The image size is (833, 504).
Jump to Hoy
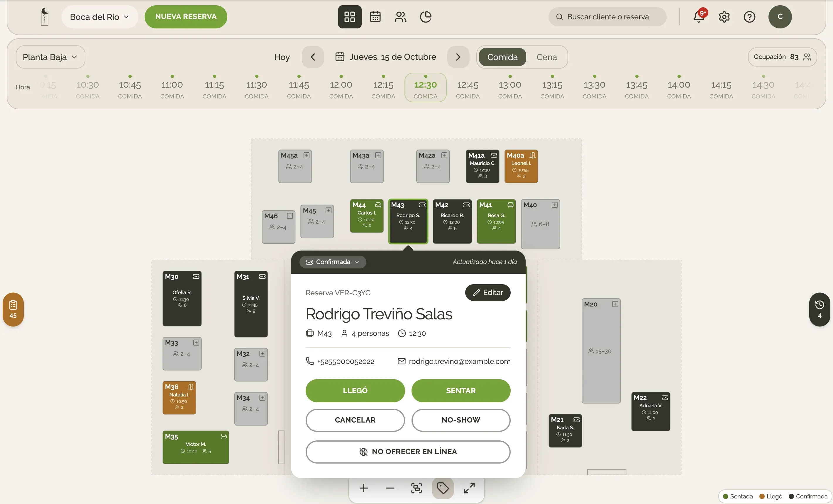point(282,57)
